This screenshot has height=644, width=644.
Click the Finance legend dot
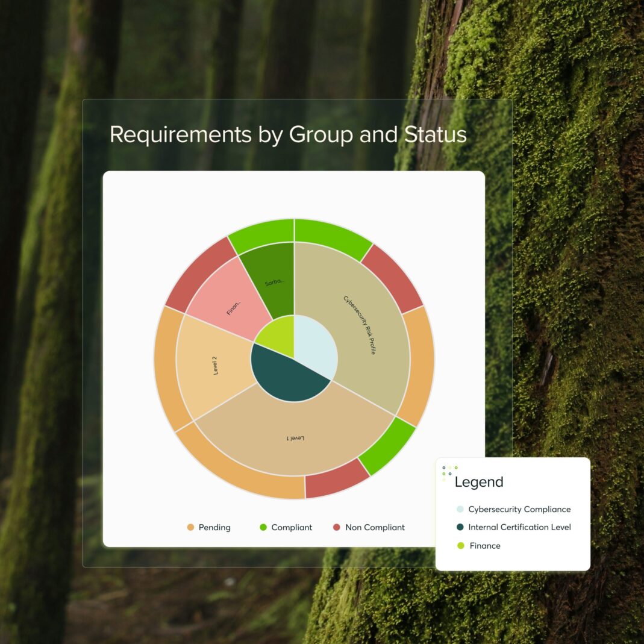tap(460, 546)
